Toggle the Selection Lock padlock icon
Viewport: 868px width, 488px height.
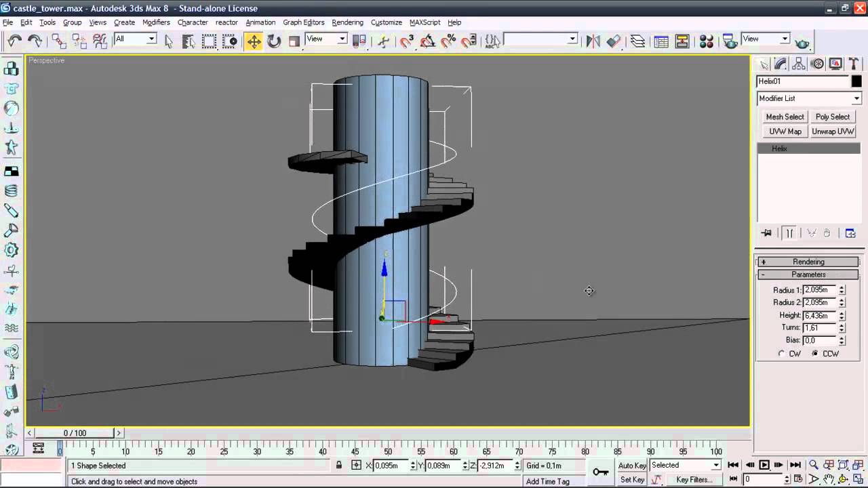coord(338,465)
